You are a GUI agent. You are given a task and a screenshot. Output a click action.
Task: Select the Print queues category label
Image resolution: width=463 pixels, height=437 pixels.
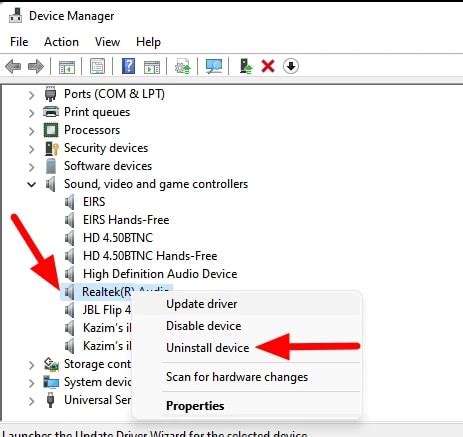[x=97, y=112]
